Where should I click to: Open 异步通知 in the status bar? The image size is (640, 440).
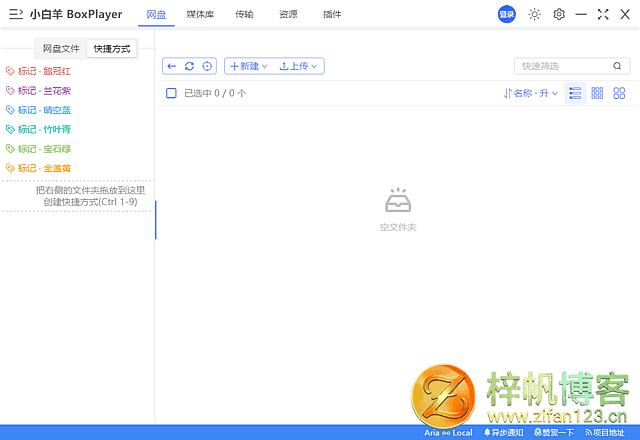click(503, 433)
